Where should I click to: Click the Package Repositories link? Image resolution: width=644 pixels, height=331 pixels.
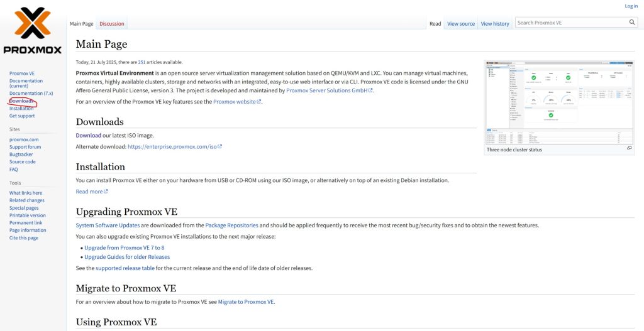coord(231,225)
